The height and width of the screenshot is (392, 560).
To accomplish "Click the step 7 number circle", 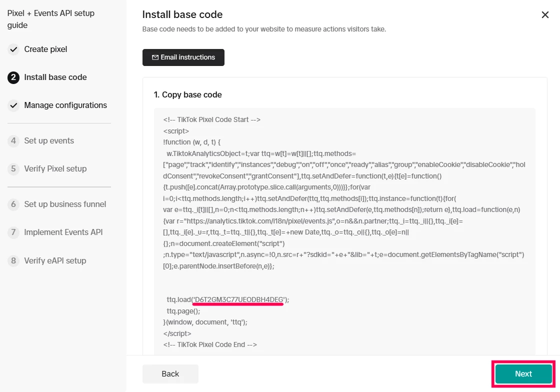I will click(x=13, y=232).
